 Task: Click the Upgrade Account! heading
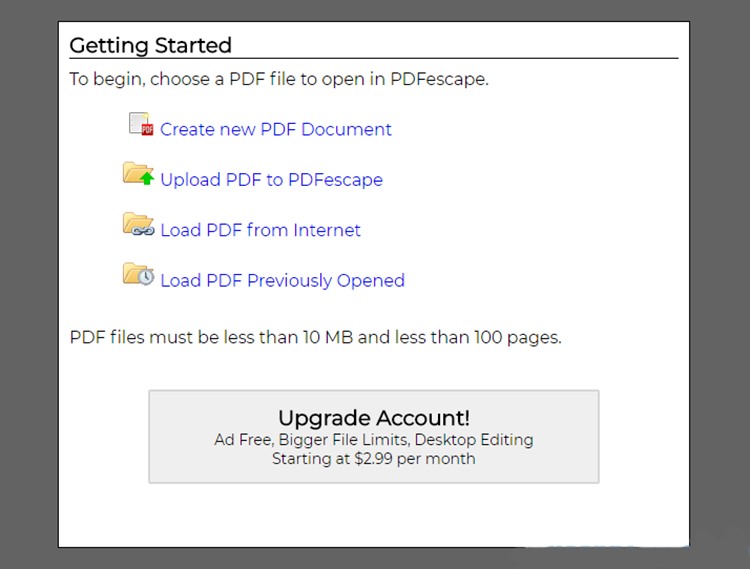point(374,418)
